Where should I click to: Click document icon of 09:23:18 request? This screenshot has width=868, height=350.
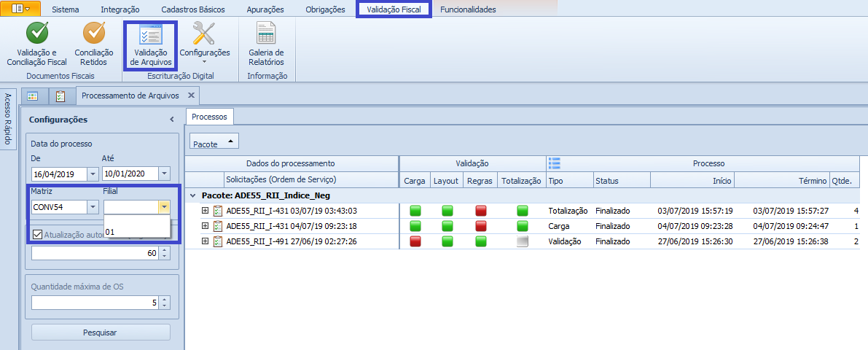coord(218,226)
